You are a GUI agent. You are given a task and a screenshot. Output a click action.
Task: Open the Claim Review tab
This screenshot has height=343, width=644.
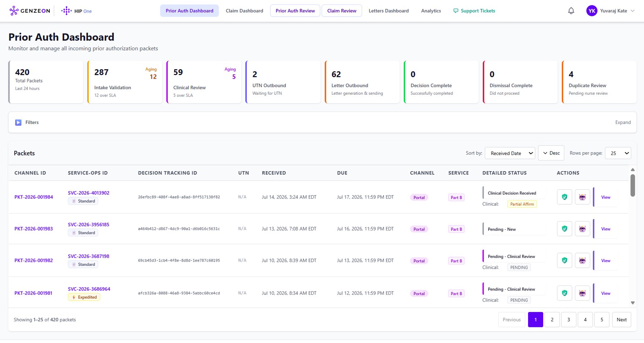342,11
